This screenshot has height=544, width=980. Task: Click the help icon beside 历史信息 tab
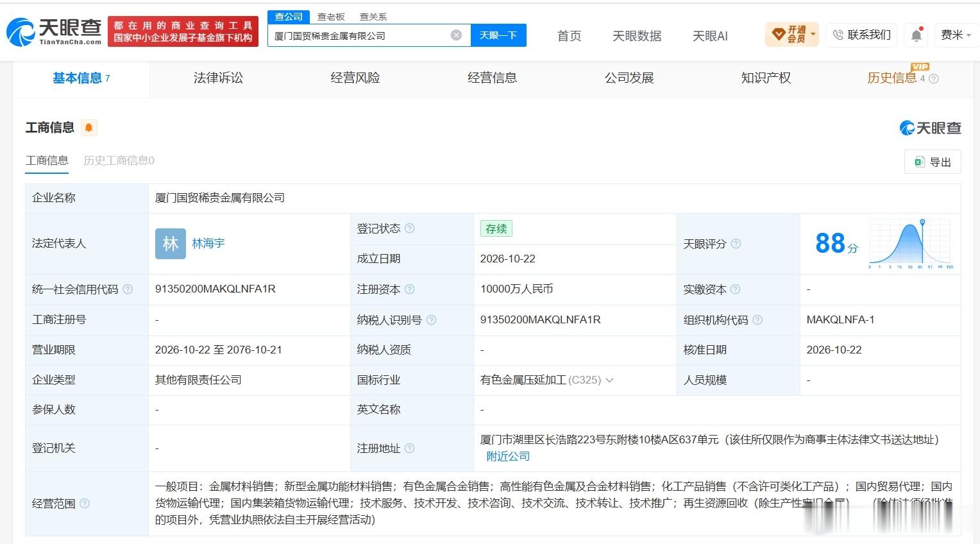(934, 79)
